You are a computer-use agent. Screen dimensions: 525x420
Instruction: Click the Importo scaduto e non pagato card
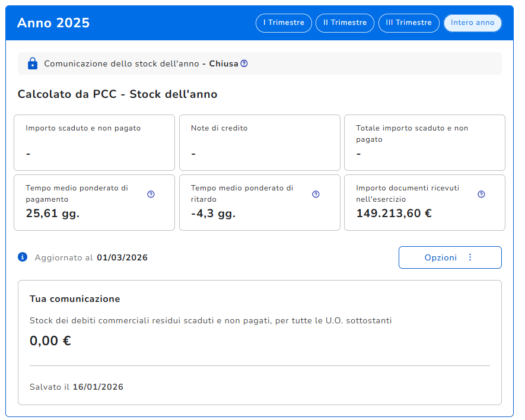(x=94, y=143)
